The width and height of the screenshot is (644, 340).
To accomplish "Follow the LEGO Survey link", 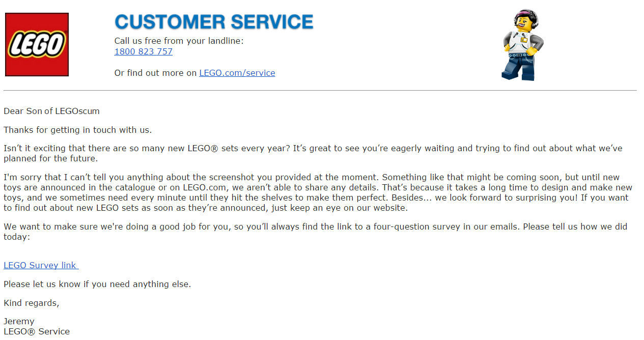I will (x=41, y=265).
